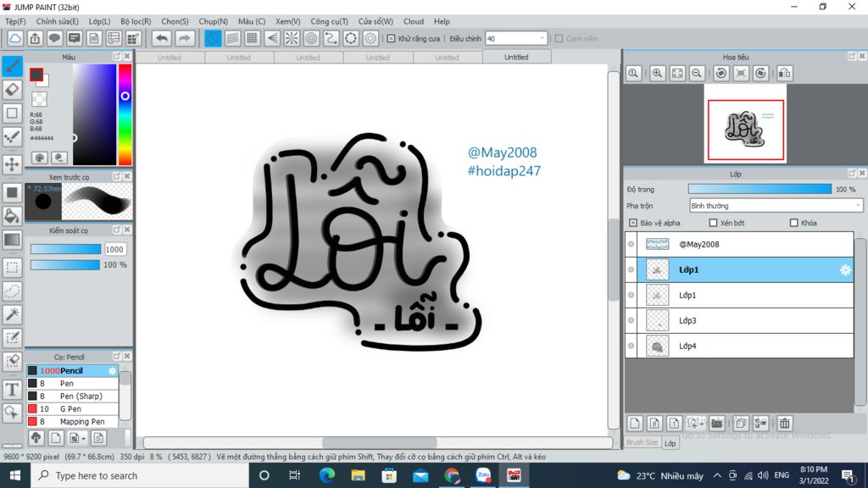Click the Undo arrow
This screenshot has height=488, width=868.
[162, 38]
